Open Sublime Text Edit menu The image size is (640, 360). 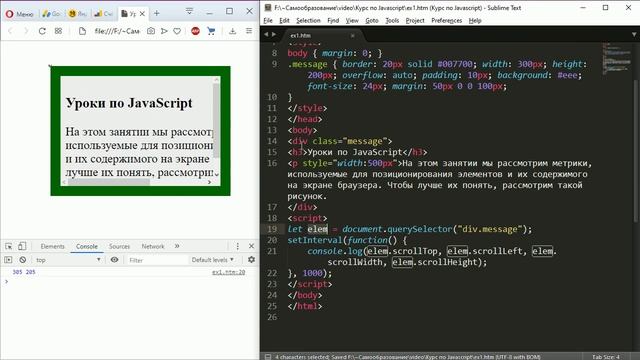[284, 20]
